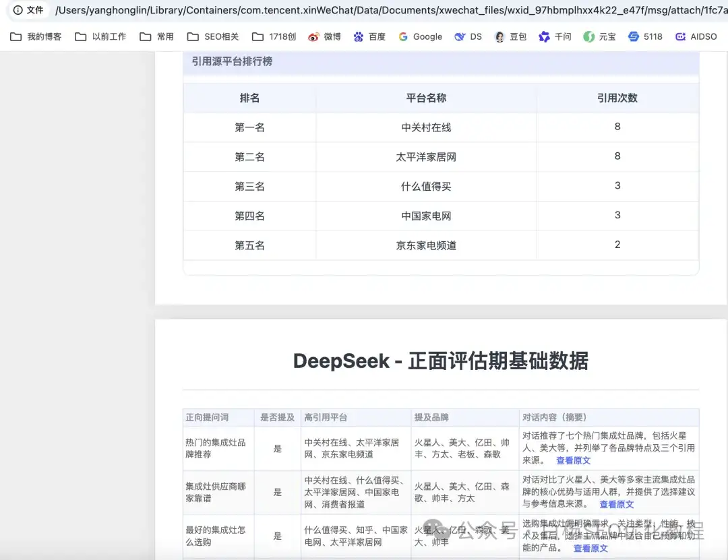Click the 引用次数 column header
Viewport: 728px width, 560px height.
pos(617,98)
